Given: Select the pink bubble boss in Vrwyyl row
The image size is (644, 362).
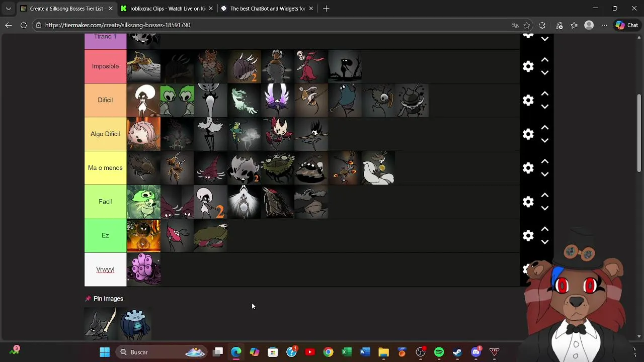Looking at the screenshot, I should coord(143,269).
